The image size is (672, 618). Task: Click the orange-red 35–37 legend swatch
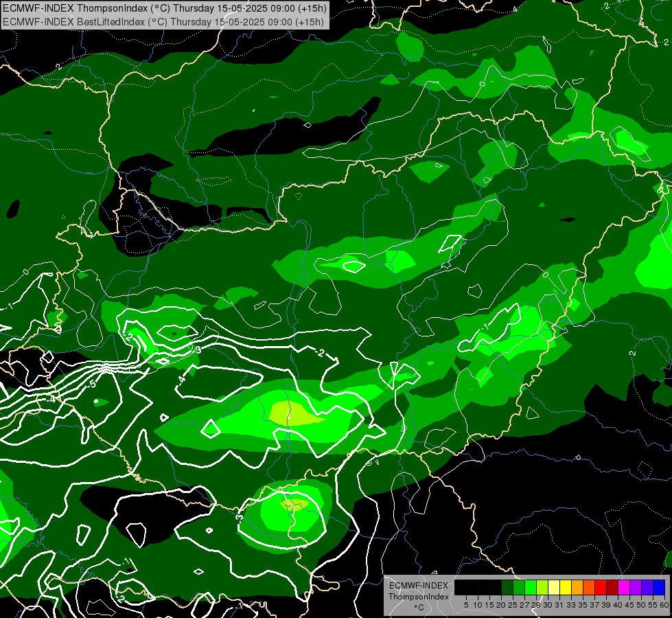589,588
